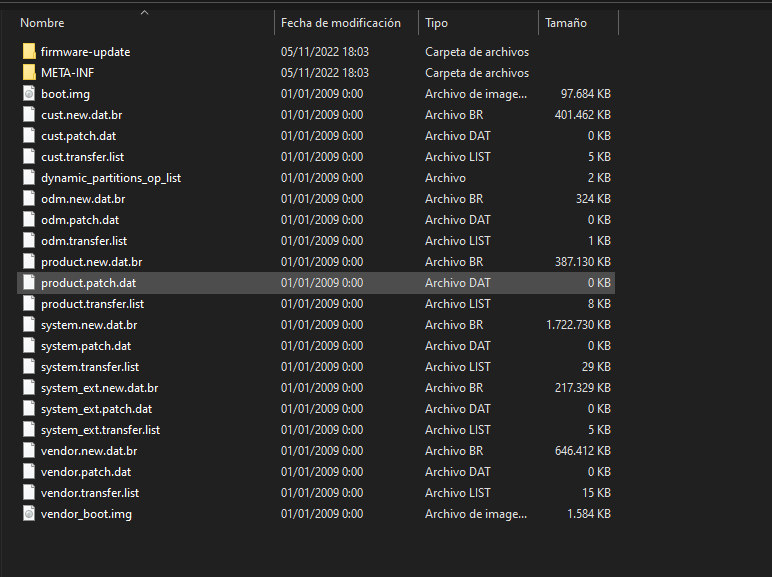Image resolution: width=772 pixels, height=577 pixels.
Task: Click the vendor_boot.img disc image icon
Action: [29, 514]
